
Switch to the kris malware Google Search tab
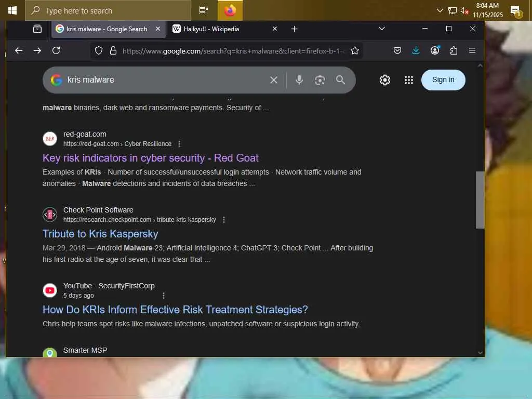tap(107, 29)
